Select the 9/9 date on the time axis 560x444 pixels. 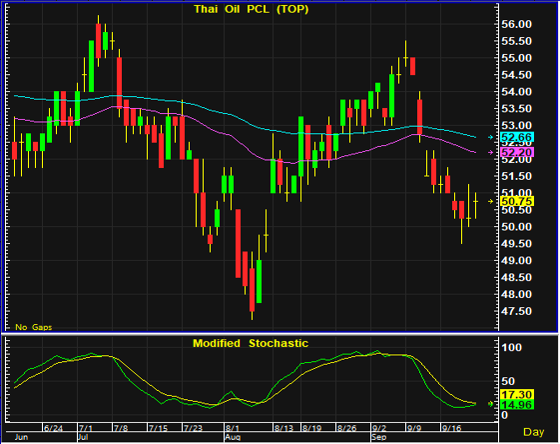tap(414, 428)
